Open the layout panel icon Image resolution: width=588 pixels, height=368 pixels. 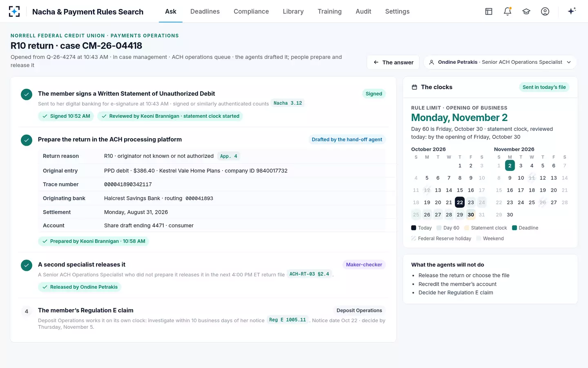(x=489, y=11)
